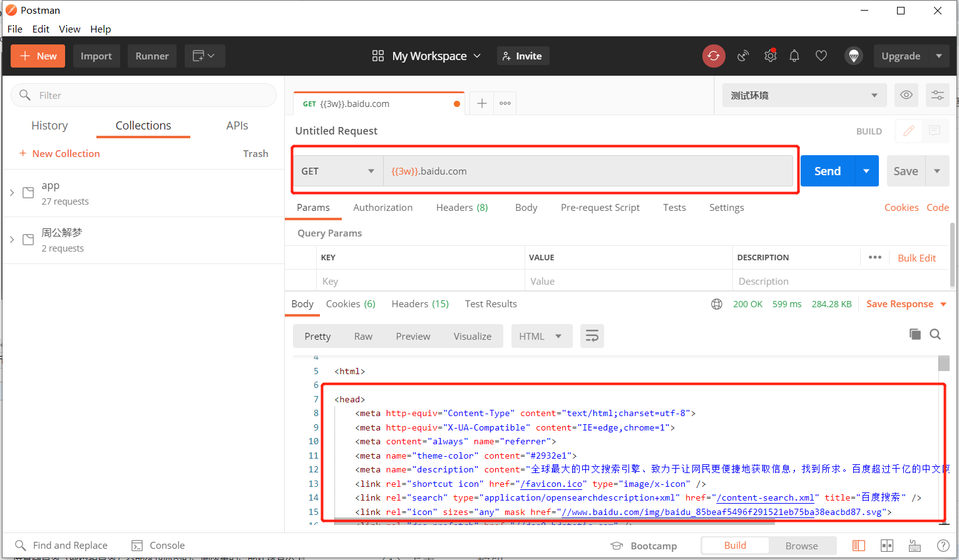
Task: Open the settings gear icon
Action: 771,56
